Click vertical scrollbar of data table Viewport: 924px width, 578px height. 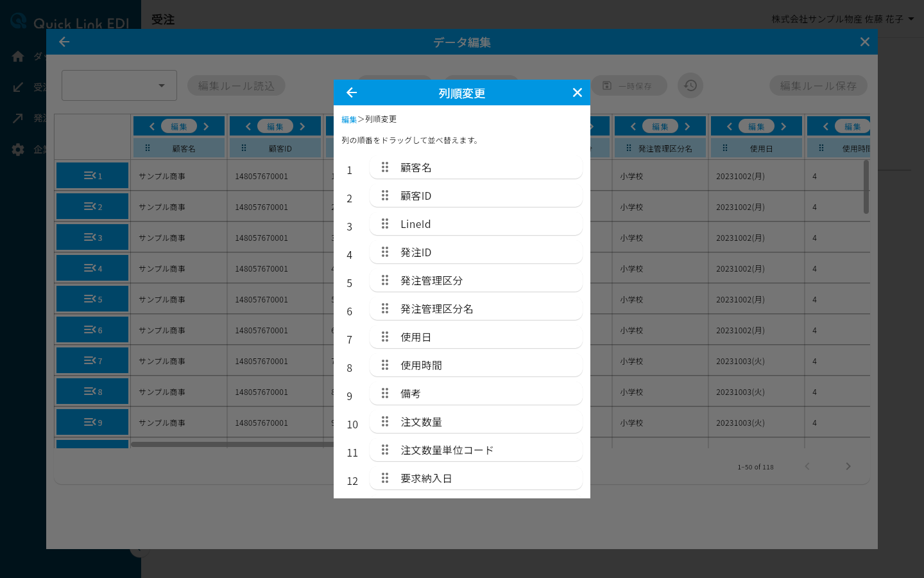tap(866, 187)
